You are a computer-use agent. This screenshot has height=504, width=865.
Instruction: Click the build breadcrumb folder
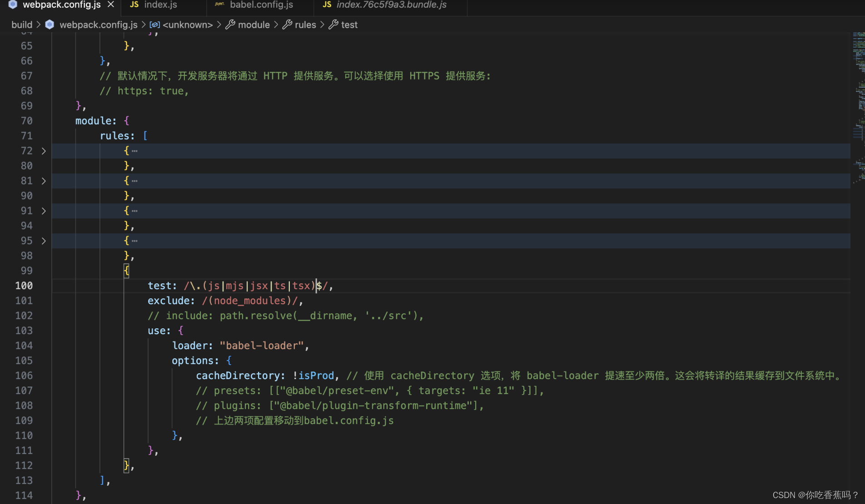[x=22, y=25]
